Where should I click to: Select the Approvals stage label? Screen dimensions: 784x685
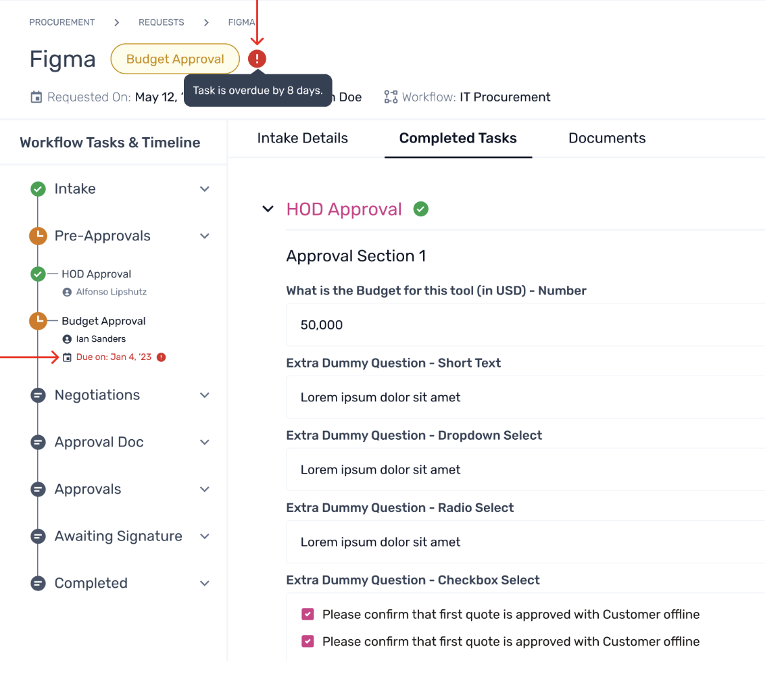(x=87, y=489)
